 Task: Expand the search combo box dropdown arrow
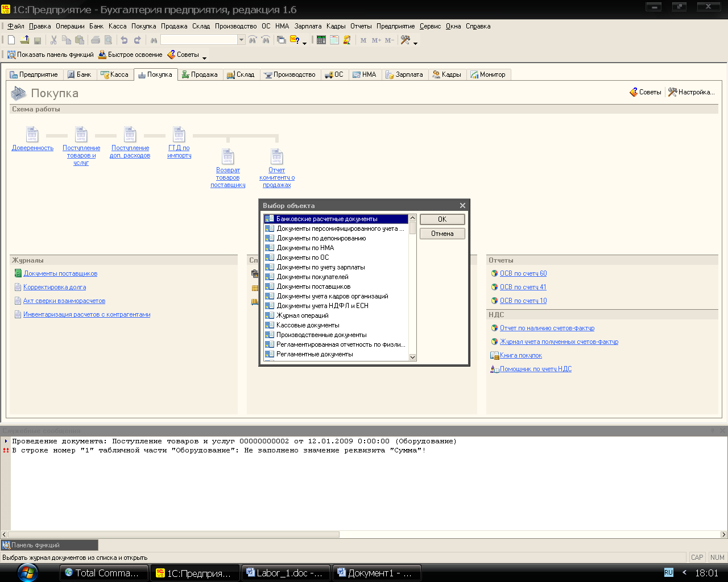pyautogui.click(x=241, y=40)
